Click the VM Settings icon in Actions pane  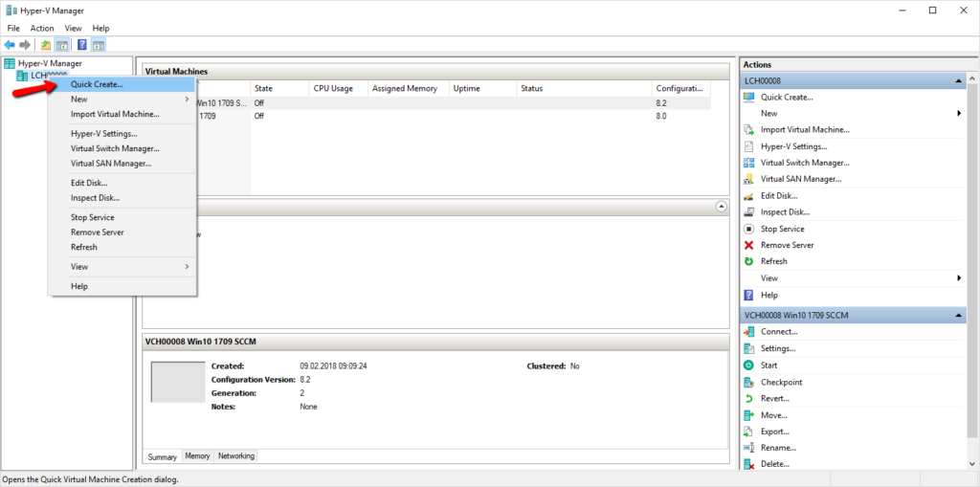point(748,348)
